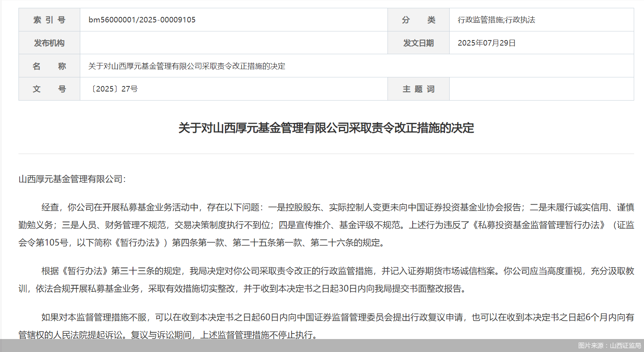The width and height of the screenshot is (644, 352).
Task: Click the 索引号 label cell
Action: coord(49,20)
